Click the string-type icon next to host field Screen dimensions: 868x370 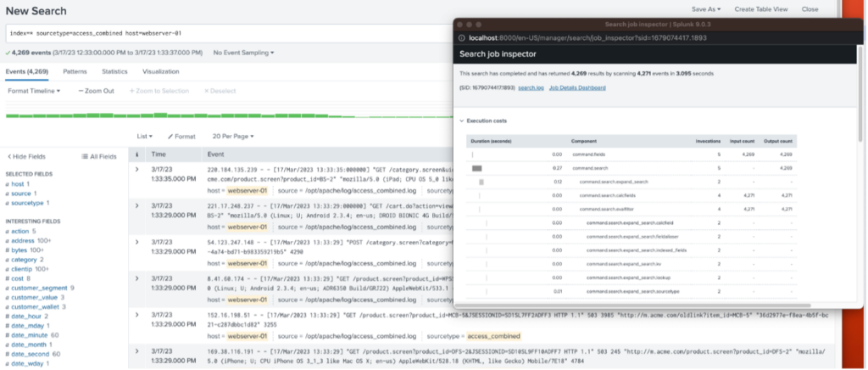click(x=8, y=184)
